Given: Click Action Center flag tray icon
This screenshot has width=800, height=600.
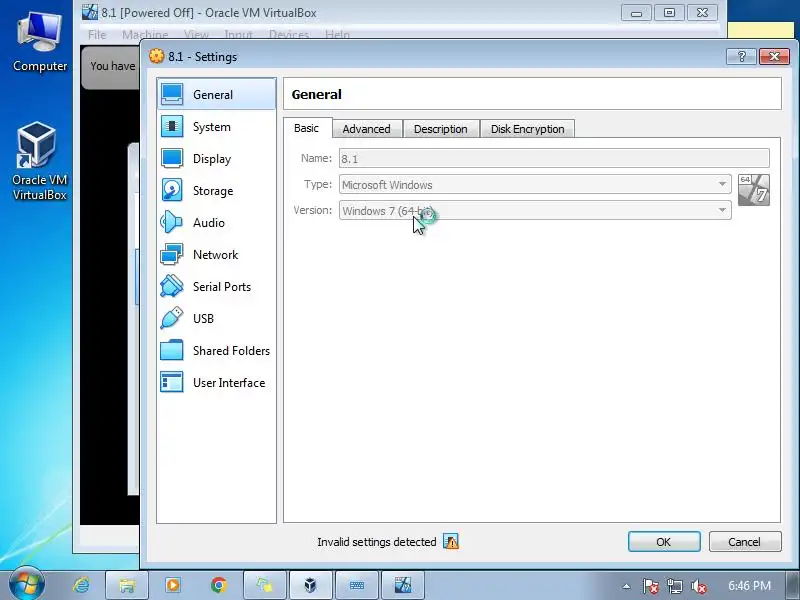Looking at the screenshot, I should pos(651,586).
